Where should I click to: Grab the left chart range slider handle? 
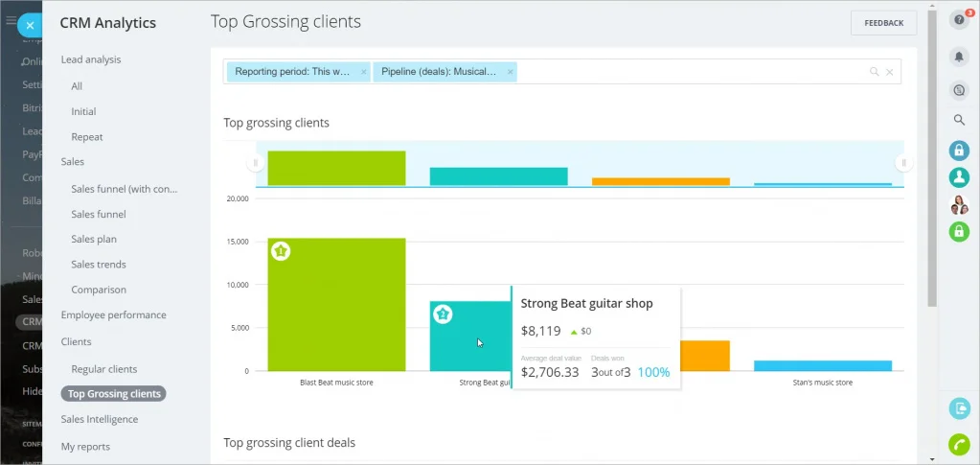[256, 163]
